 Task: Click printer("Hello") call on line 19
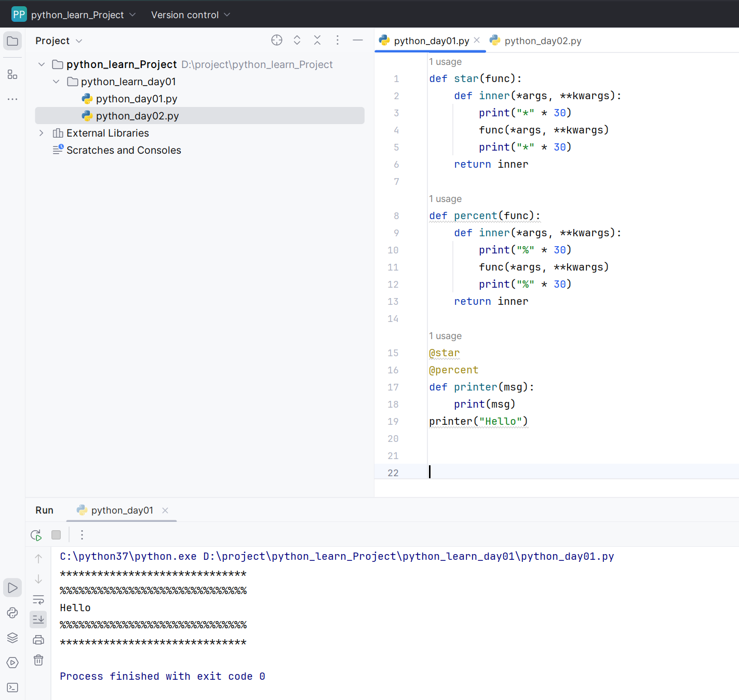pyautogui.click(x=478, y=422)
